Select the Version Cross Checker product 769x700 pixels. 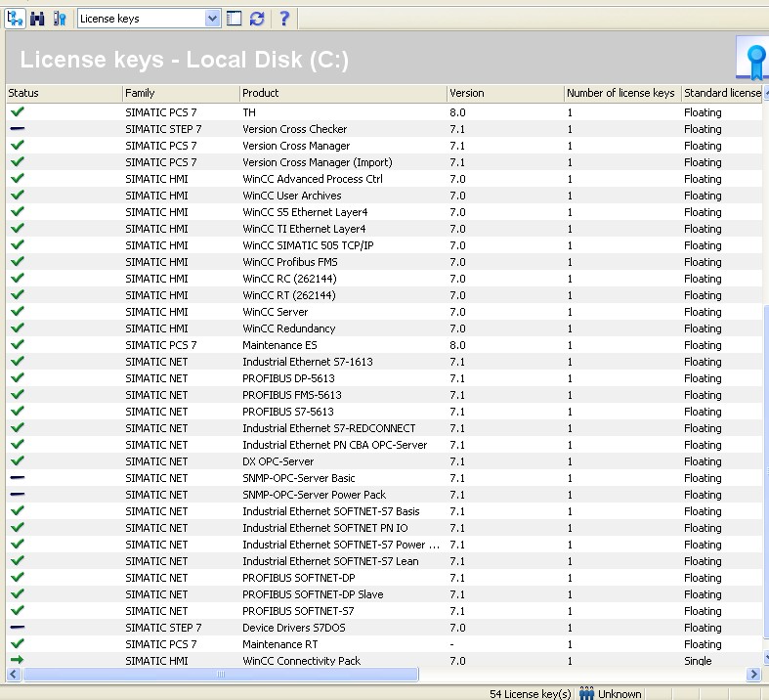tap(295, 129)
